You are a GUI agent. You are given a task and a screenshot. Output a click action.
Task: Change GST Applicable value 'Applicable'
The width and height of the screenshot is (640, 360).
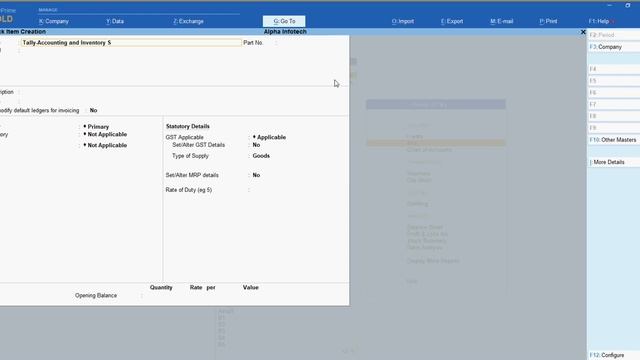coord(269,137)
